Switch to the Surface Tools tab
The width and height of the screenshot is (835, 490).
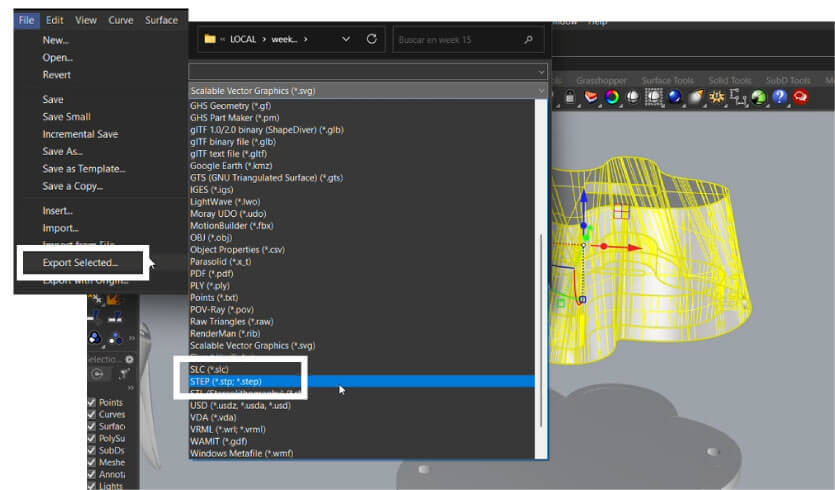click(667, 80)
